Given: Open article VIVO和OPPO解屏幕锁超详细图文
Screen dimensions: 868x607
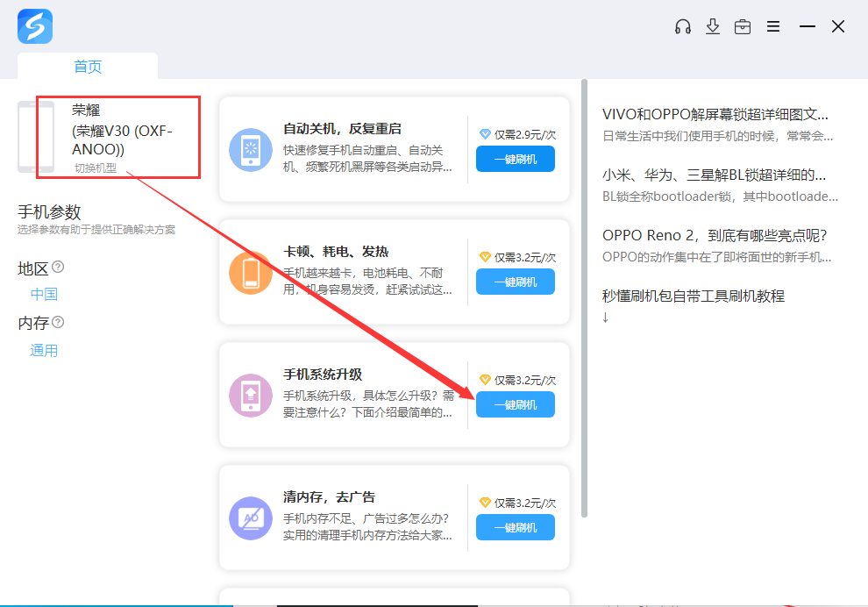Looking at the screenshot, I should click(715, 115).
